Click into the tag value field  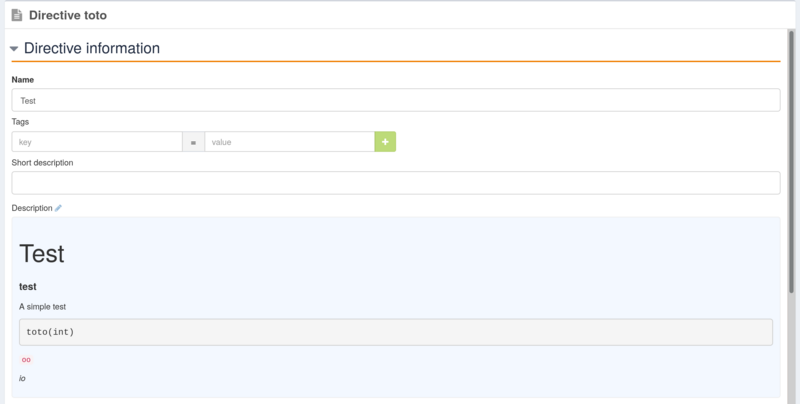point(290,142)
